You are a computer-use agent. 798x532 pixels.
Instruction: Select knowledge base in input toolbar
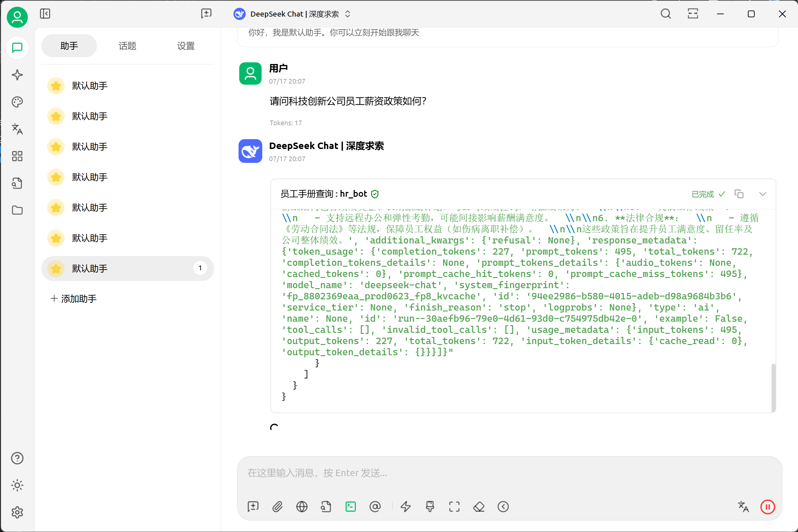click(x=326, y=507)
